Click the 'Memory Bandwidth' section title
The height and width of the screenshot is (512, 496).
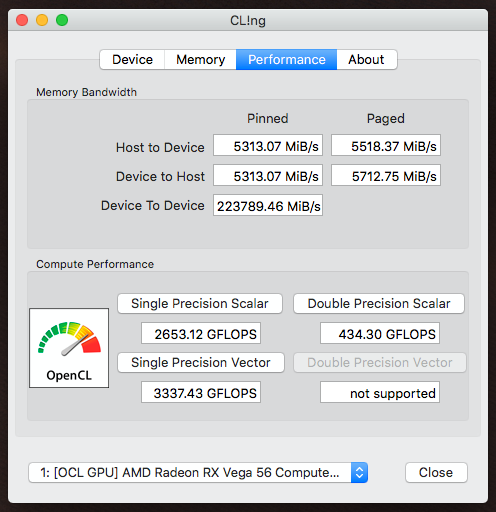click(86, 92)
